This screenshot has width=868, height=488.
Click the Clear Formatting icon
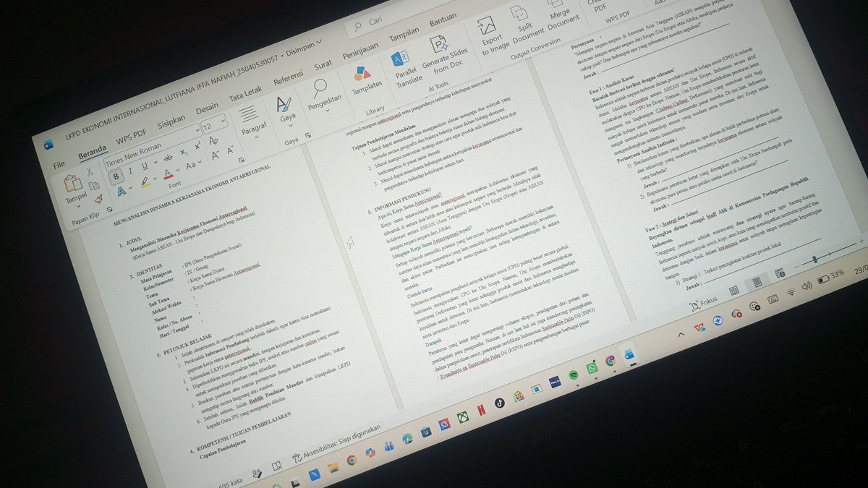214,140
